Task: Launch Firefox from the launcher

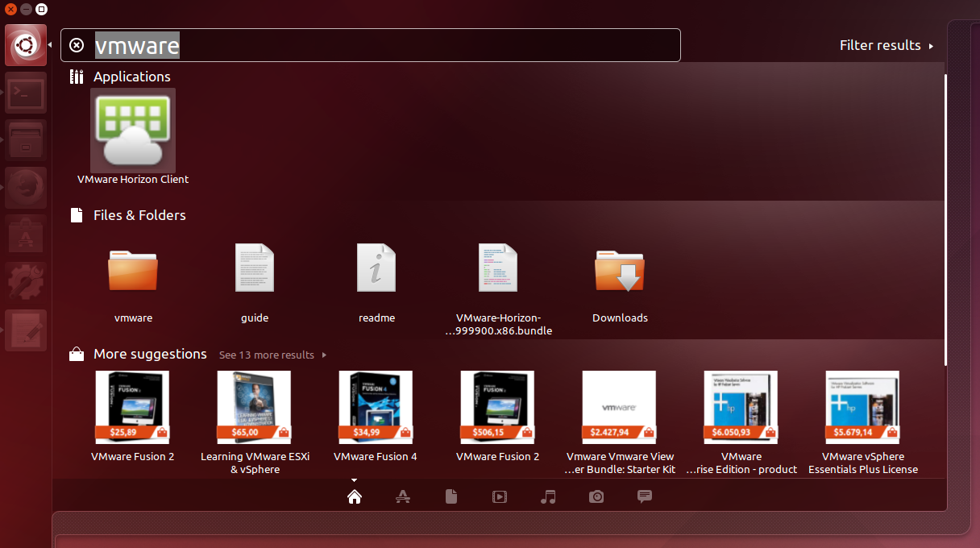Action: tap(26, 188)
